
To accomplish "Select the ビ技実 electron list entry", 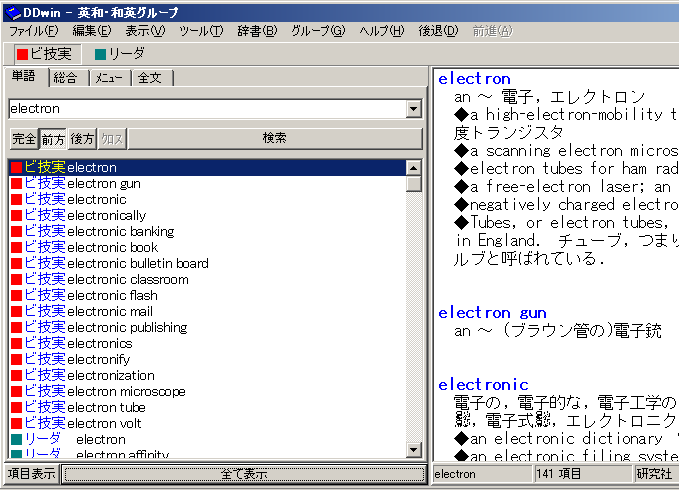I will (207, 168).
